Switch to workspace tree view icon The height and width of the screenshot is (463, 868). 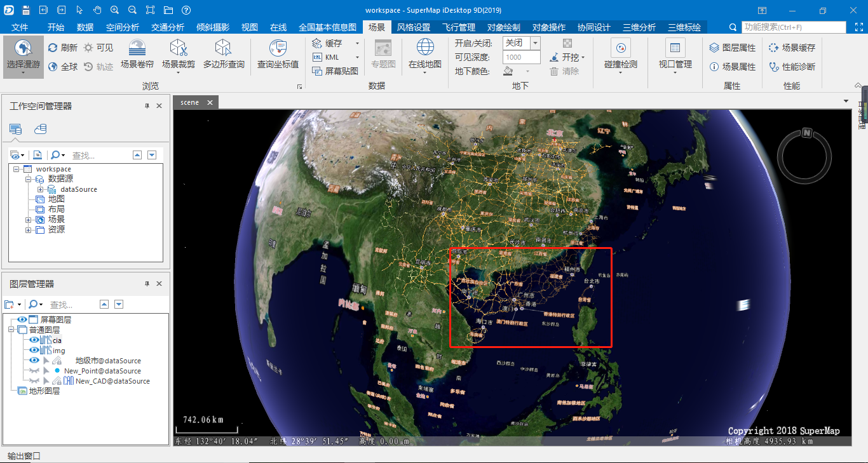pos(16,130)
